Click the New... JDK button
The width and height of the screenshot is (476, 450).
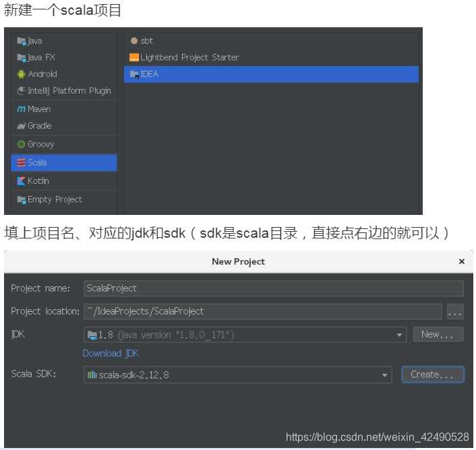[438, 334]
